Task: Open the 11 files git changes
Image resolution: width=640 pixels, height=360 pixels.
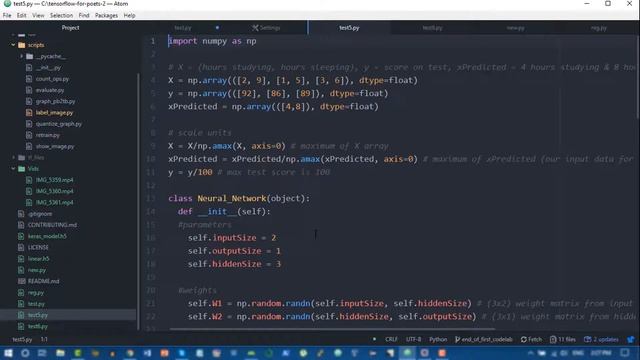Action: [x=562, y=339]
